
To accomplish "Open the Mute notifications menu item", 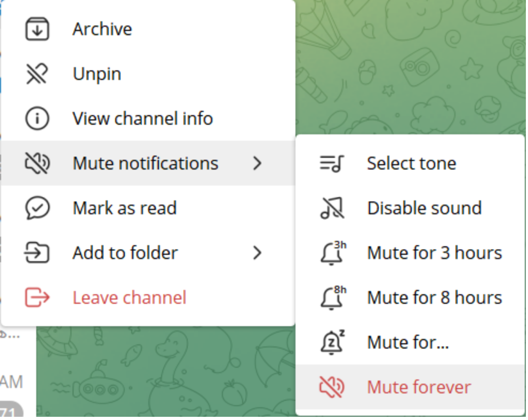I will pyautogui.click(x=148, y=163).
